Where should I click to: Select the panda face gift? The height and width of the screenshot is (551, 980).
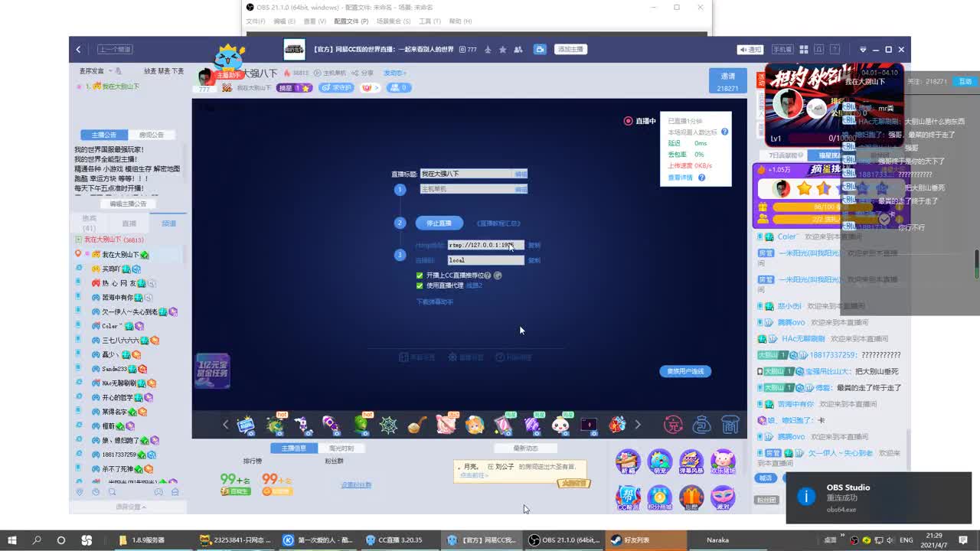[x=560, y=424]
